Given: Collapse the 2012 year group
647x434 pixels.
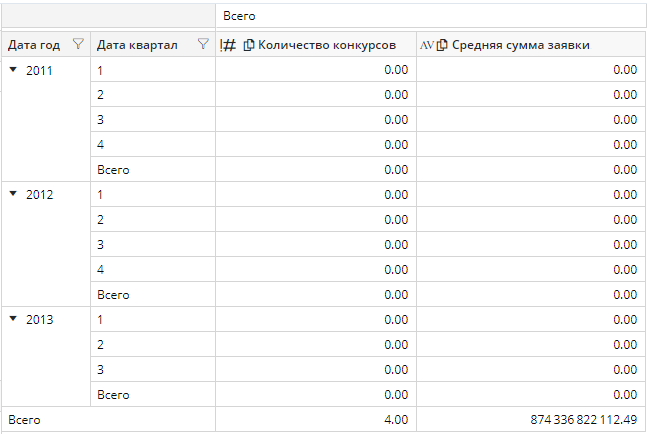Looking at the screenshot, I should 13,195.
